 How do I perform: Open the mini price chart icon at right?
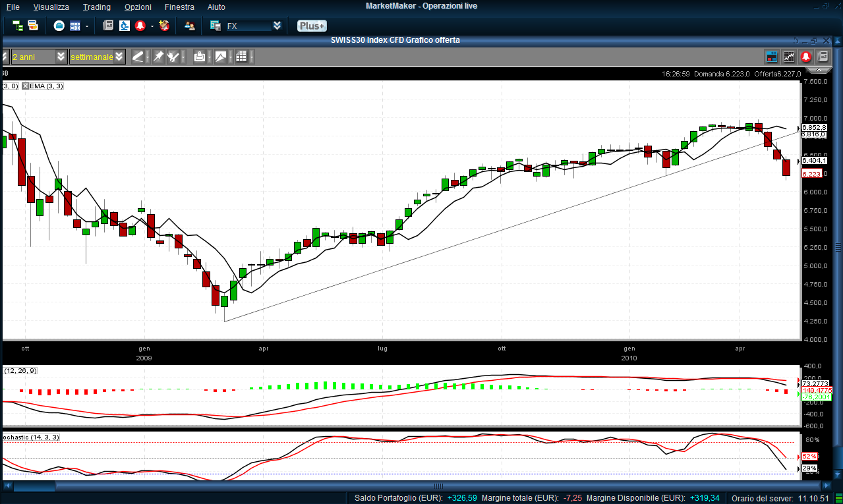[x=789, y=57]
